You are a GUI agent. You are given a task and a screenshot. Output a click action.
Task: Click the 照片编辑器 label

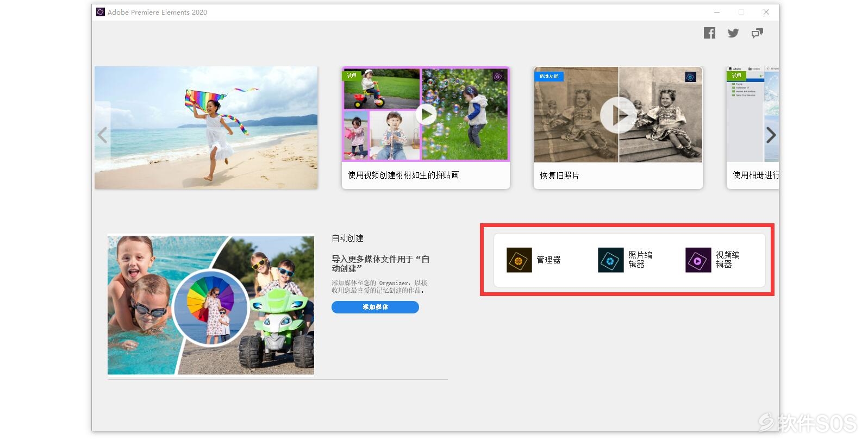click(x=640, y=260)
